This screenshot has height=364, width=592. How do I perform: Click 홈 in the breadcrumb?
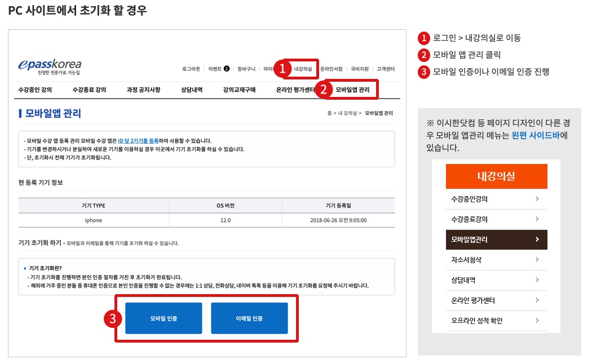(x=329, y=113)
